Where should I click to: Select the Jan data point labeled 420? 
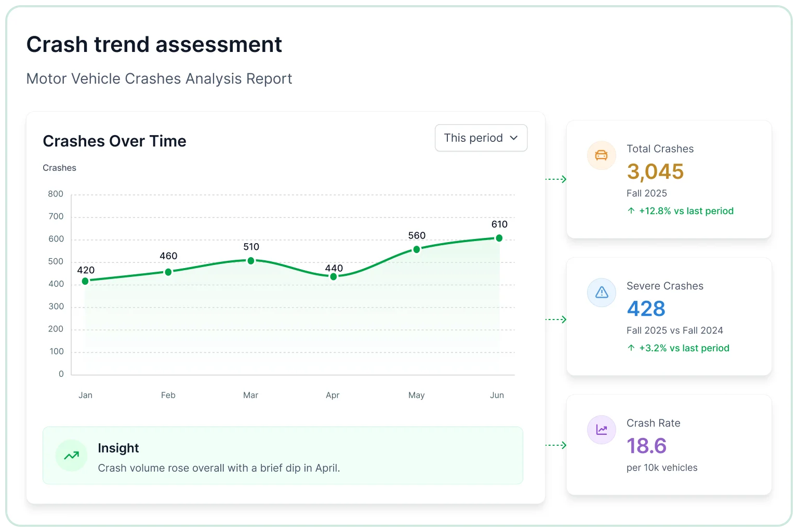(85, 281)
